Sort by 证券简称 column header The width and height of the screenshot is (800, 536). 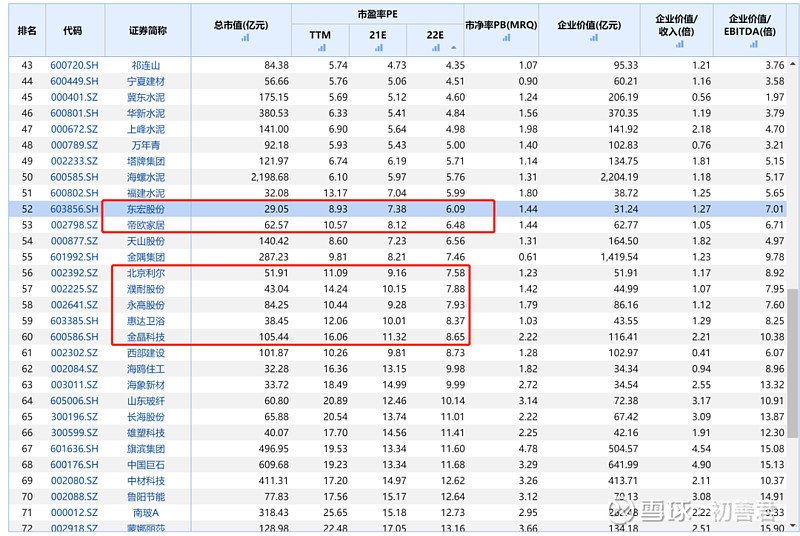pos(148,31)
